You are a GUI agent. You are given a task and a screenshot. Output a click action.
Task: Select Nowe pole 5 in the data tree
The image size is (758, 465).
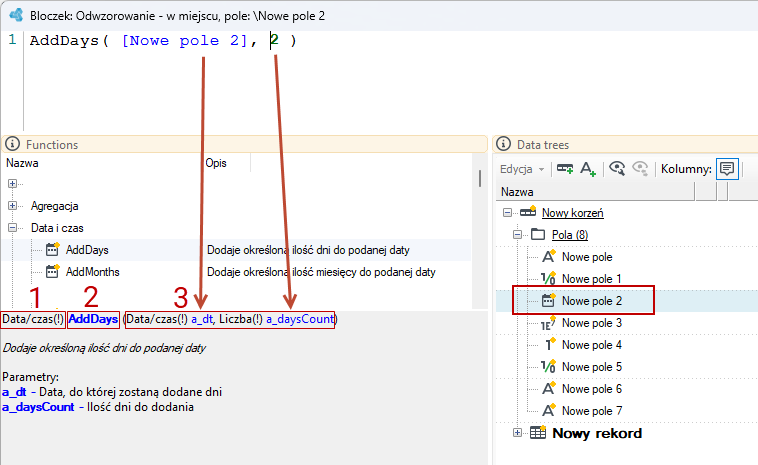pyautogui.click(x=592, y=367)
